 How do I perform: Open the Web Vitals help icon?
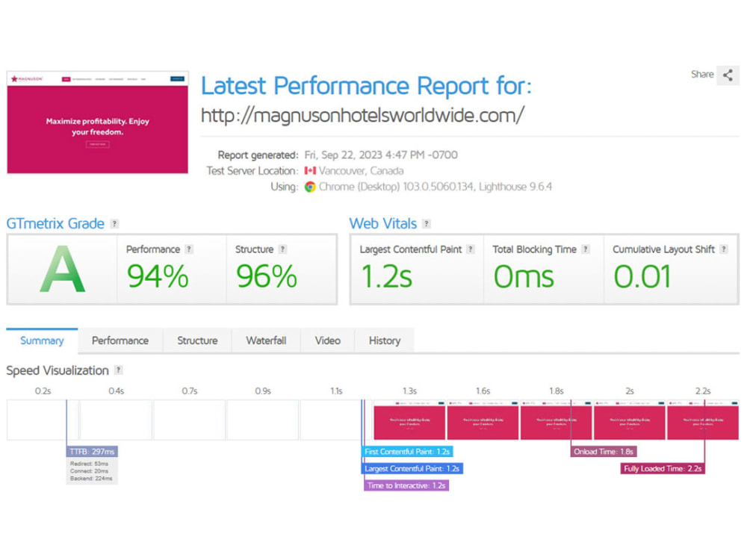426,223
